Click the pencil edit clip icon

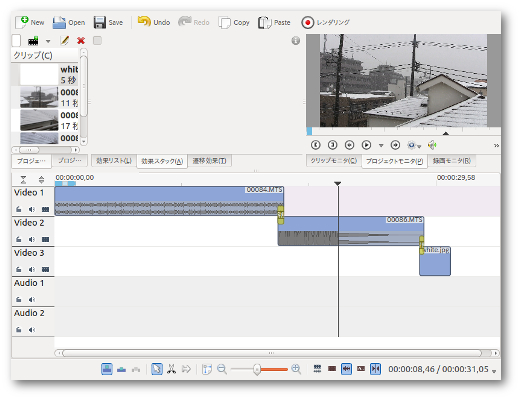(65, 41)
